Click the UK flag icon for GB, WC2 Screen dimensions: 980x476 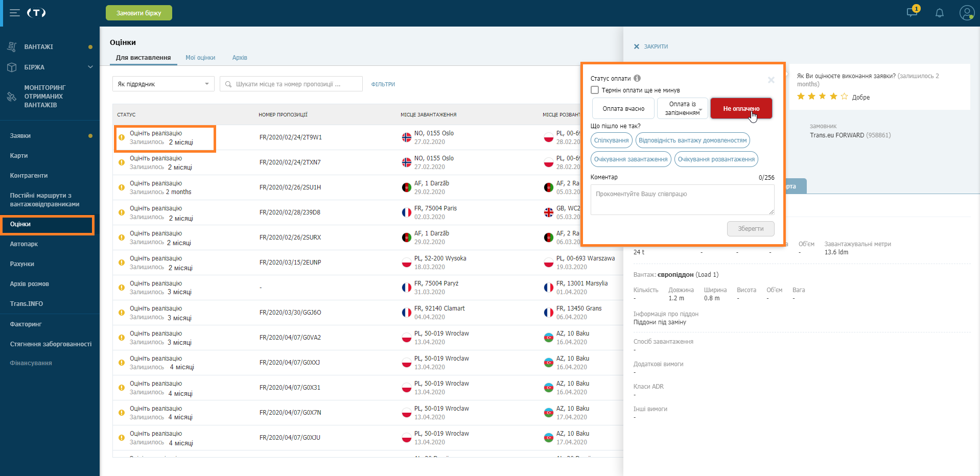pos(549,212)
